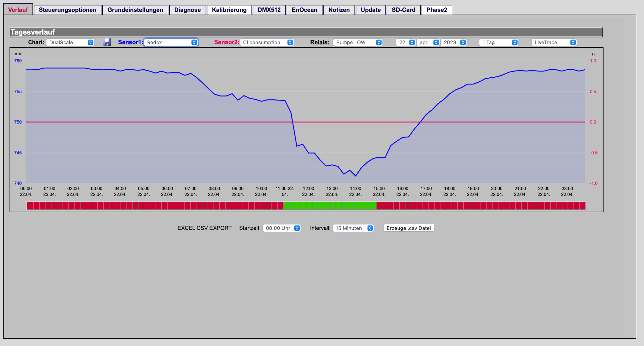The height and width of the screenshot is (346, 644).
Task: Click the Erzeuge .csv Datei button
Action: pyautogui.click(x=409, y=228)
